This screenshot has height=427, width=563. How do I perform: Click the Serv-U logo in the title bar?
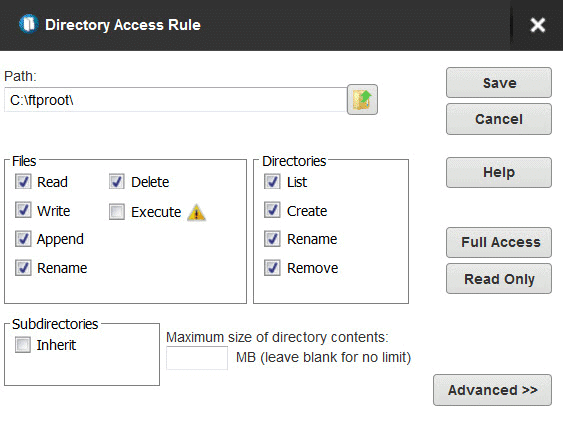[x=29, y=24]
